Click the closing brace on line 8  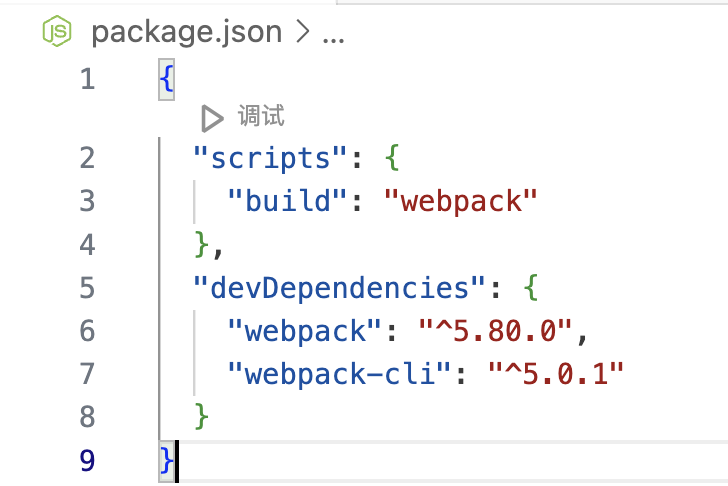(202, 416)
